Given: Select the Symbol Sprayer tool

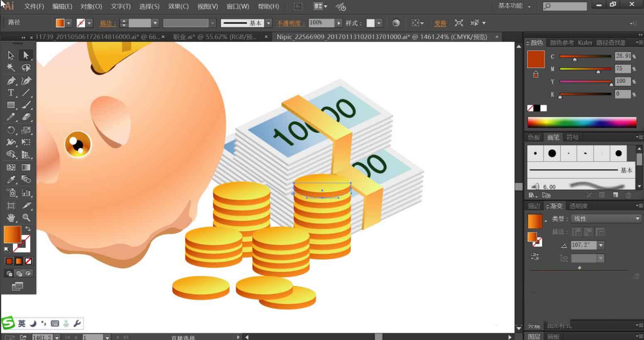Looking at the screenshot, I should coord(11,193).
